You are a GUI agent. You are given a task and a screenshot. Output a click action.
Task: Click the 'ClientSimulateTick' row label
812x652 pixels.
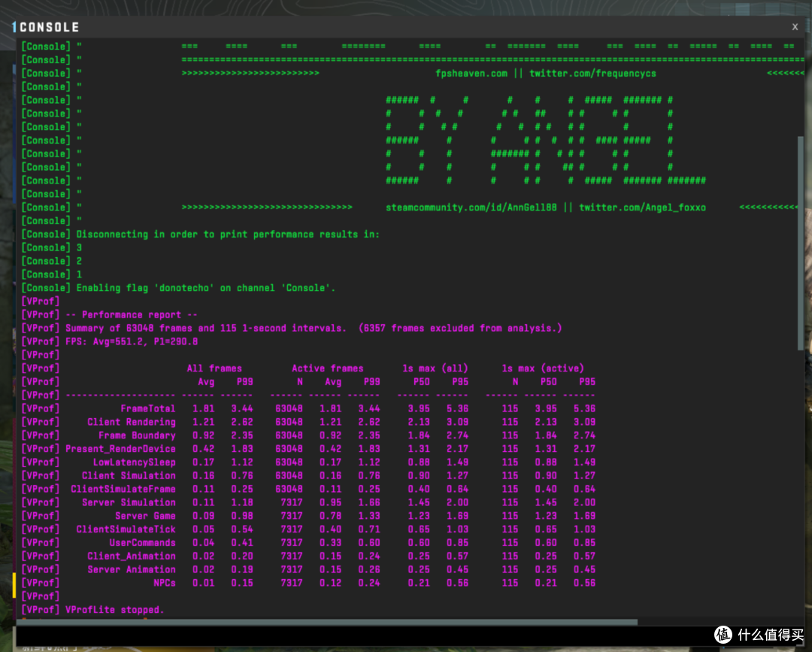[126, 529]
